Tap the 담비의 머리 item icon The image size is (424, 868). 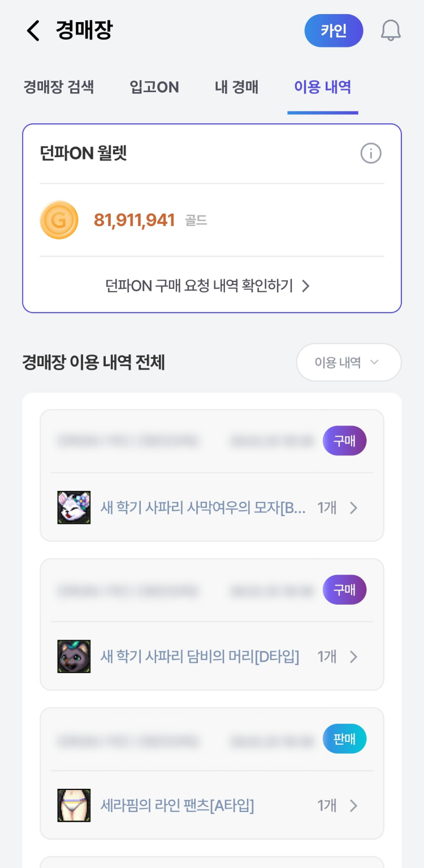coord(74,657)
